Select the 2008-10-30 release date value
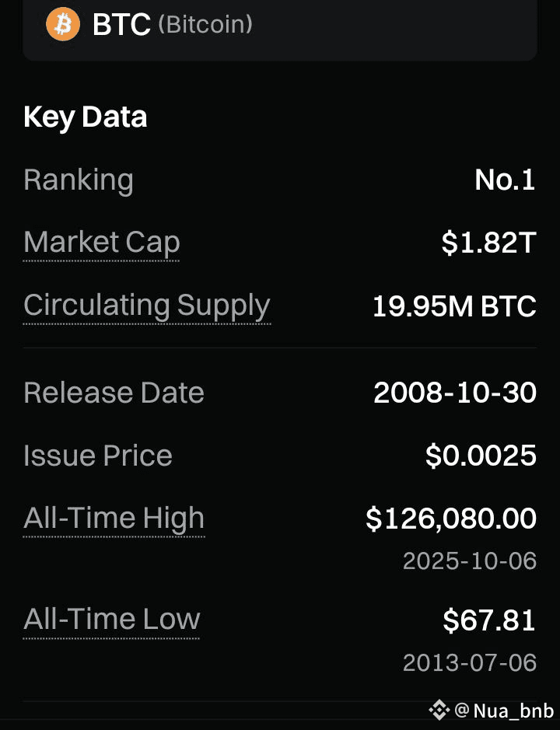The image size is (560, 730). click(x=455, y=393)
